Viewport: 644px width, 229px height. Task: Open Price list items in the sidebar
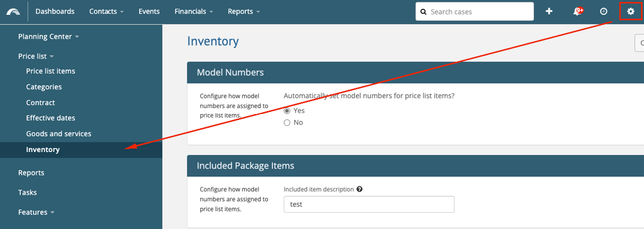51,71
